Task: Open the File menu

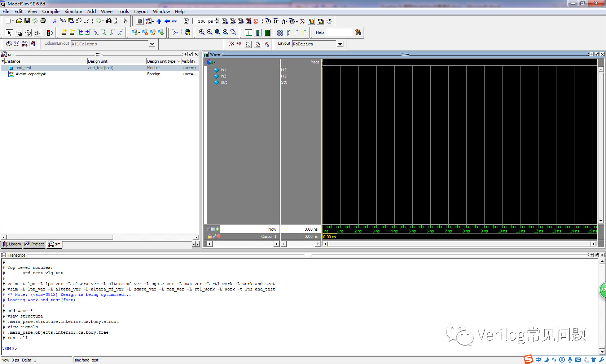Action: [x=6, y=12]
